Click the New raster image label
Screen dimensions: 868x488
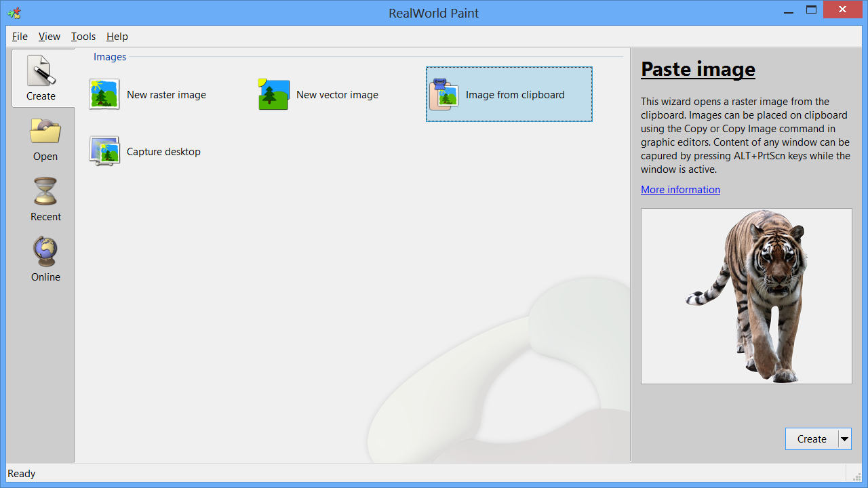166,95
